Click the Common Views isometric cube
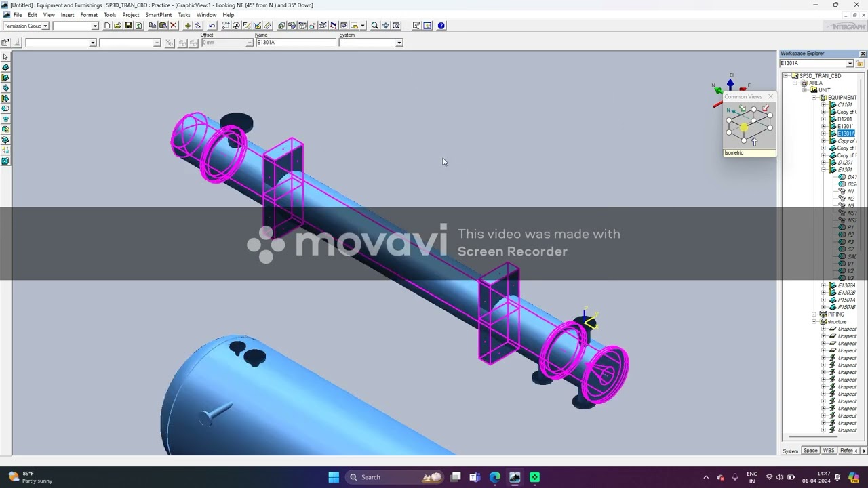 tap(749, 125)
